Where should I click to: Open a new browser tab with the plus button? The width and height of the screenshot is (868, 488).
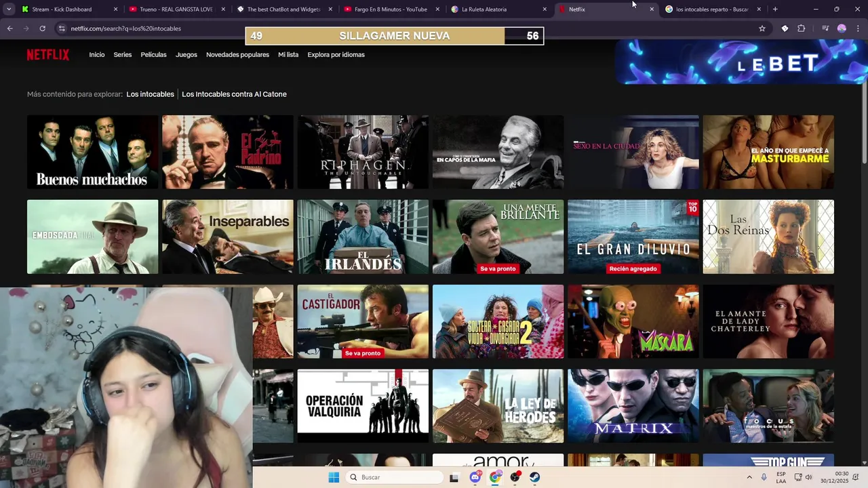tap(775, 9)
